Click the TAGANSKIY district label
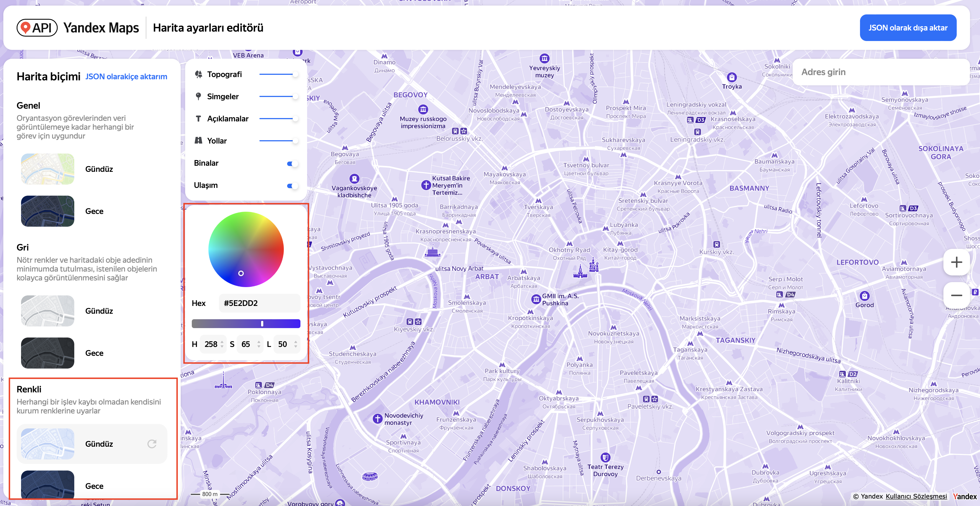 pos(735,340)
